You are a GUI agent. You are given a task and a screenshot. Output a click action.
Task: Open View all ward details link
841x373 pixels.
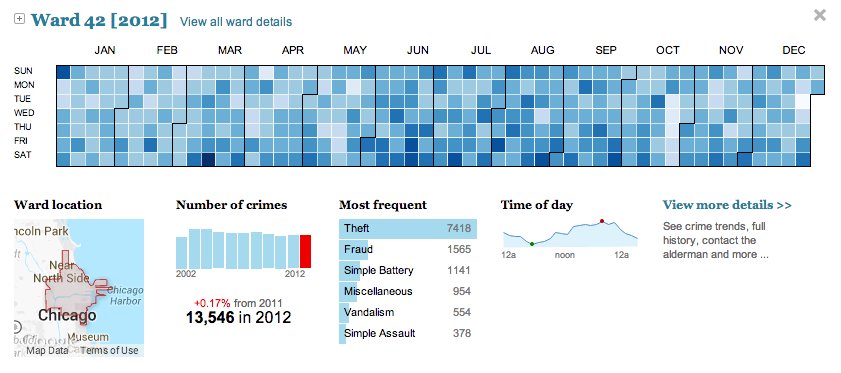236,22
